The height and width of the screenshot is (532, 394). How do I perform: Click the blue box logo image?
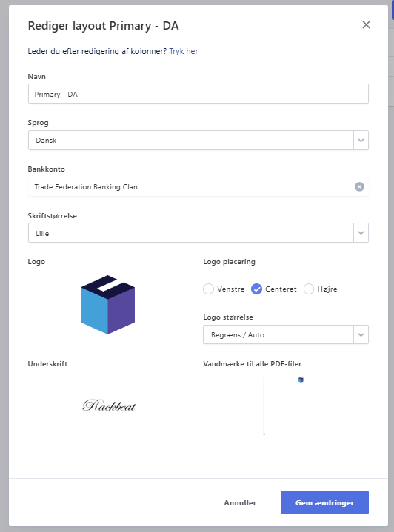[x=107, y=305]
